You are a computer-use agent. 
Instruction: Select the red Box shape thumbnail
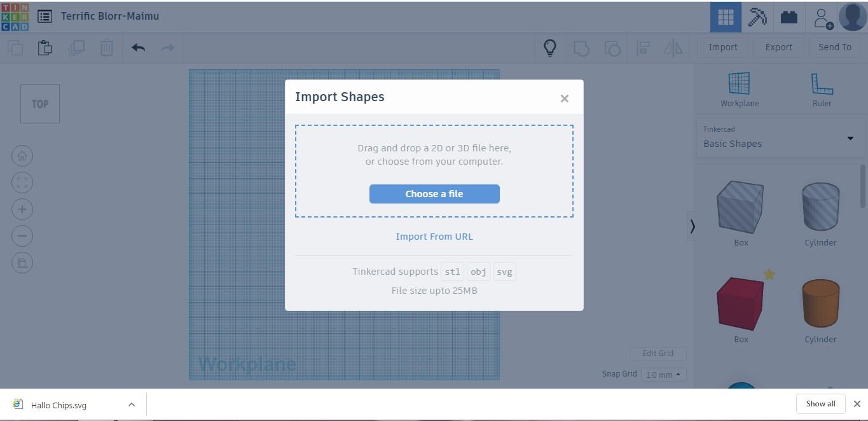(740, 303)
